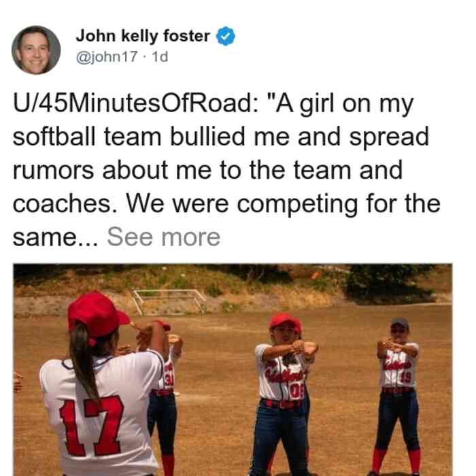The width and height of the screenshot is (476, 476).
Task: Tap the rightmost player wearing number 19
Action: coord(397,394)
